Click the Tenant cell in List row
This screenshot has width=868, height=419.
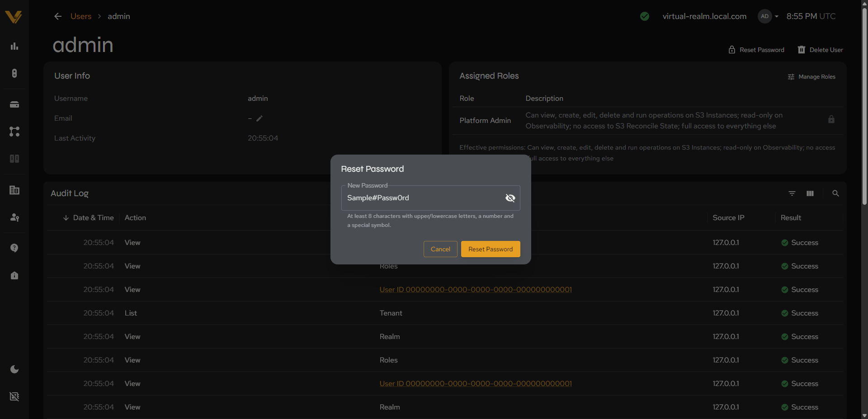coord(391,313)
